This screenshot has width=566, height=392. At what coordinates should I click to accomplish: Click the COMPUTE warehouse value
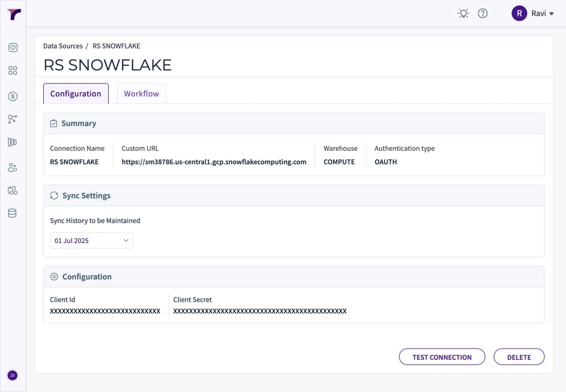coord(339,162)
